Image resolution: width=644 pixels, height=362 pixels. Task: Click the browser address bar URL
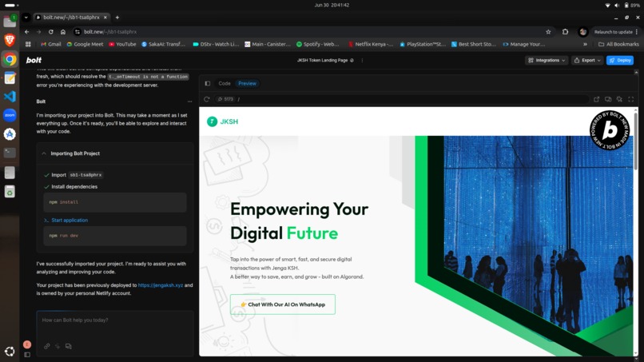click(x=110, y=32)
